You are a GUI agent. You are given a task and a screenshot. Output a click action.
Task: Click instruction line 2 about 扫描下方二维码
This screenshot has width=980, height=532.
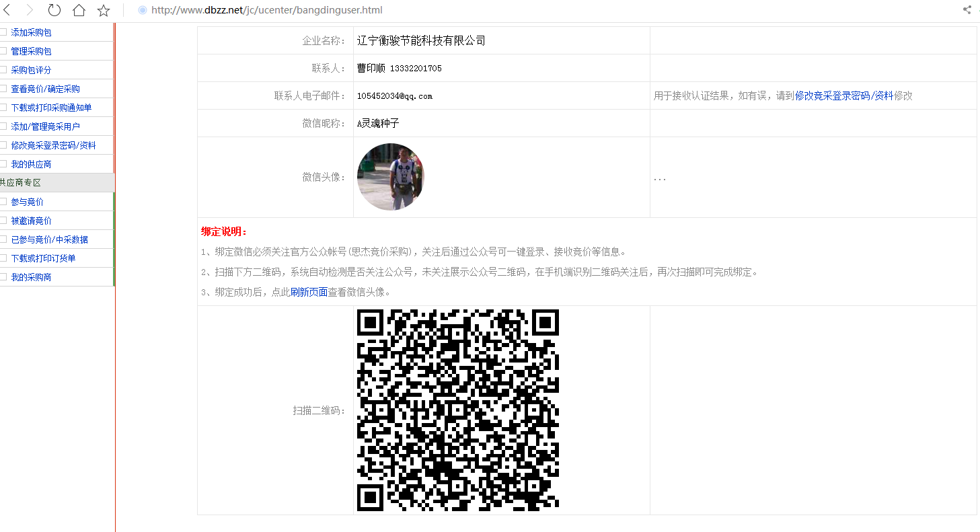point(481,272)
